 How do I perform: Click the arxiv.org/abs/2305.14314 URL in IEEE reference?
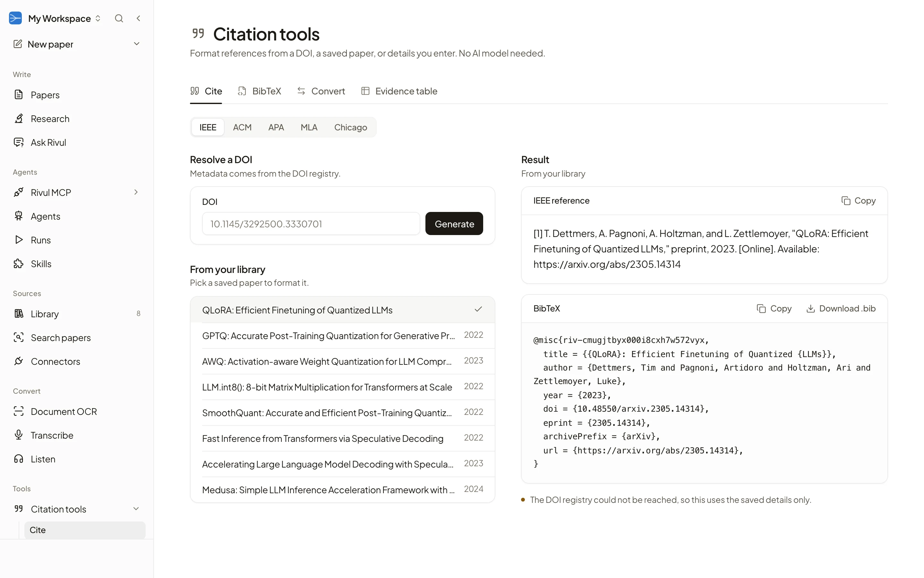607,264
